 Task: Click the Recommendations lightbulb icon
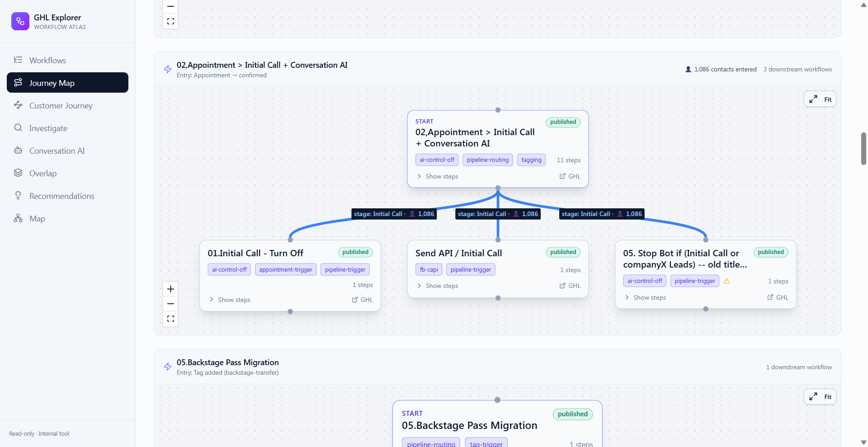point(18,195)
